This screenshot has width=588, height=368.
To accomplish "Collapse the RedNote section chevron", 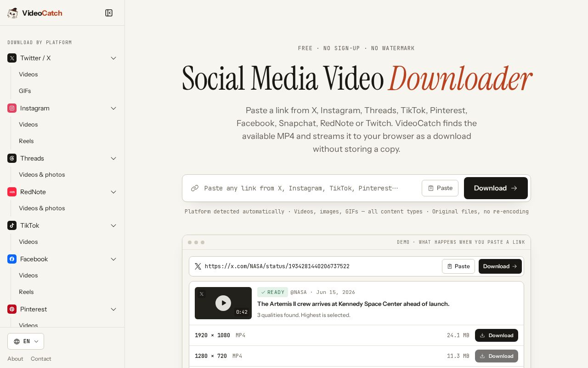I will pyautogui.click(x=113, y=192).
